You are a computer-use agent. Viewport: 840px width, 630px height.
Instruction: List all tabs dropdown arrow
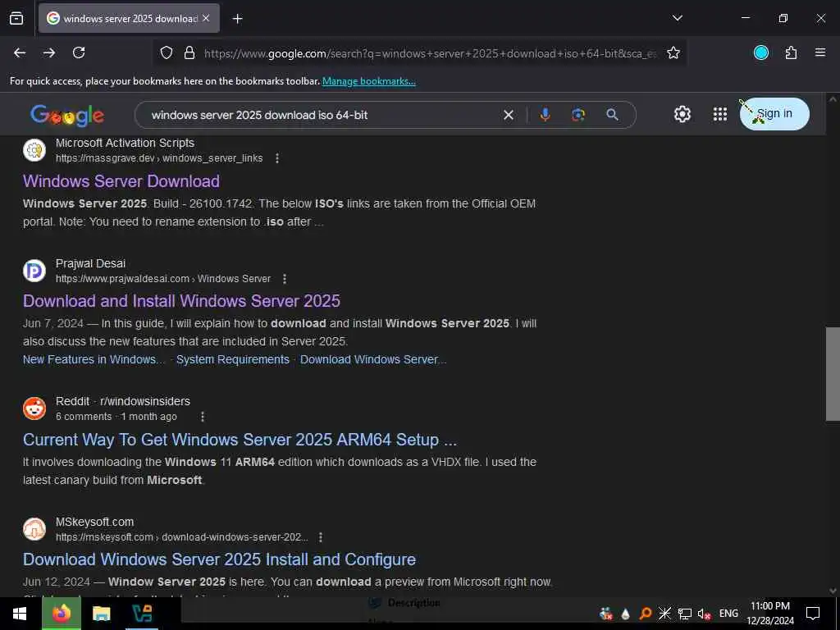pyautogui.click(x=678, y=18)
